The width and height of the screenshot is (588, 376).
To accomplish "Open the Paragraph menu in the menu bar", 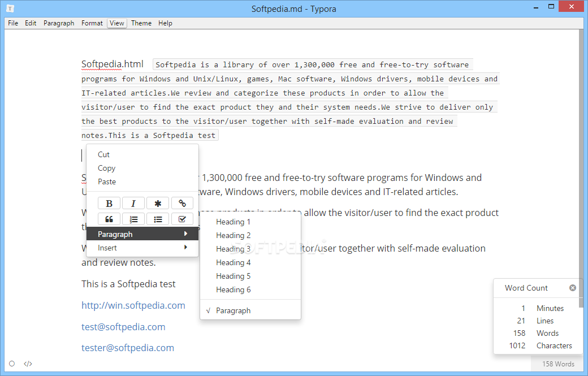I will 59,23.
